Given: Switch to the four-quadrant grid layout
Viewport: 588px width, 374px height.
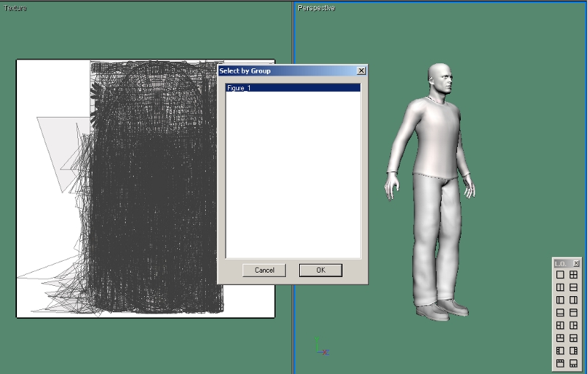Looking at the screenshot, I should point(573,275).
